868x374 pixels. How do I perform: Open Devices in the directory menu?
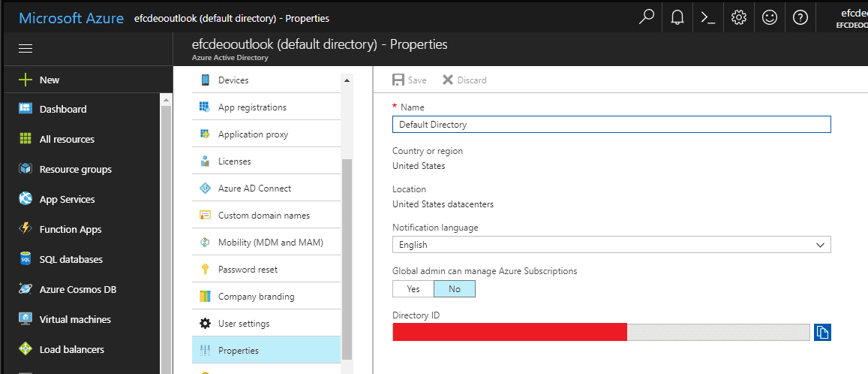point(266,80)
